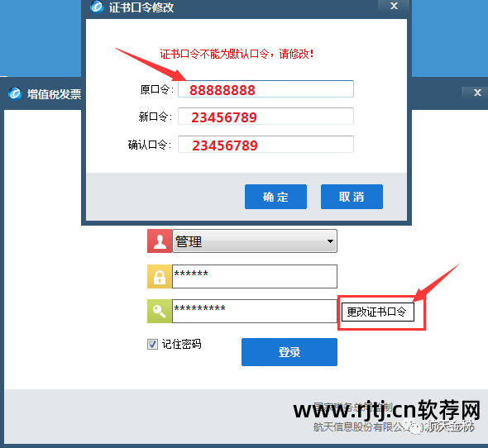Click the yellow padlock icon
This screenshot has width=488, height=448.
(x=160, y=277)
